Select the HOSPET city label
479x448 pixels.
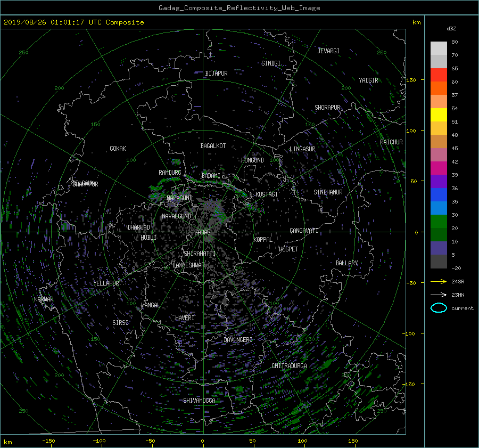(x=288, y=249)
